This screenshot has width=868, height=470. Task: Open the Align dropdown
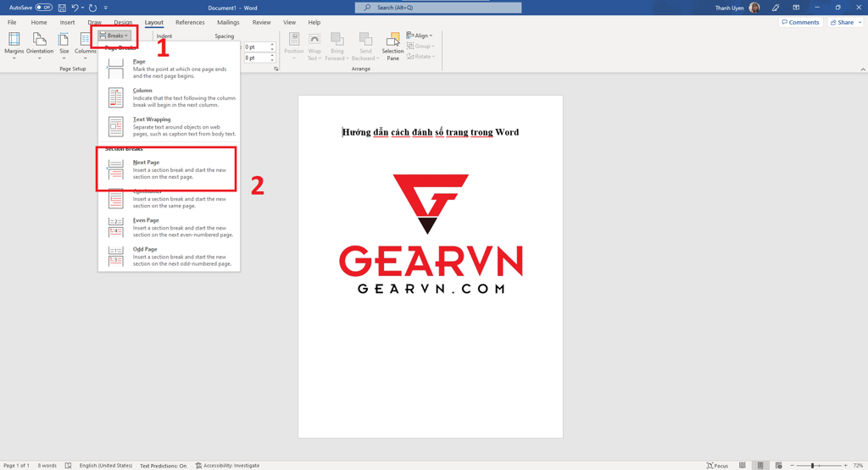[x=420, y=36]
